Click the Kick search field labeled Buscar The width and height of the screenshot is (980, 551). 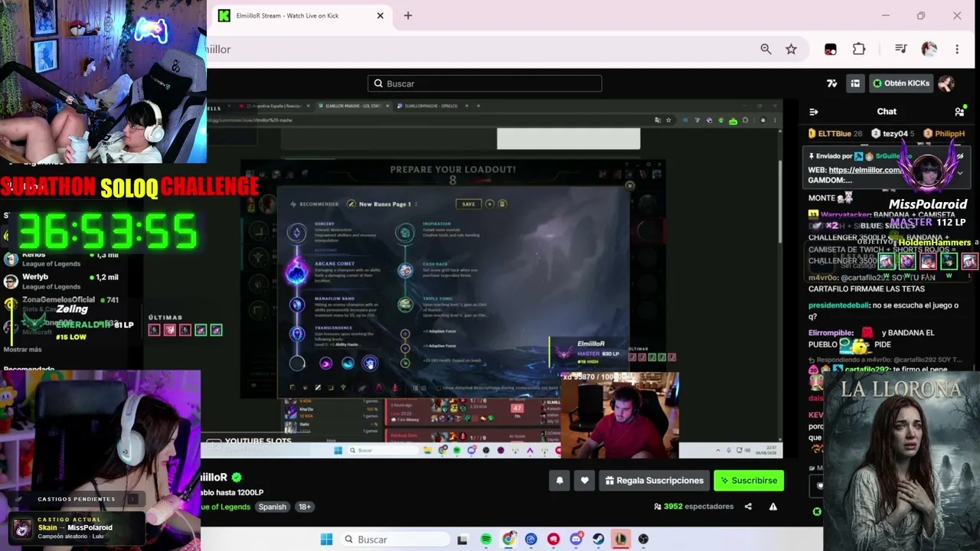(x=485, y=83)
